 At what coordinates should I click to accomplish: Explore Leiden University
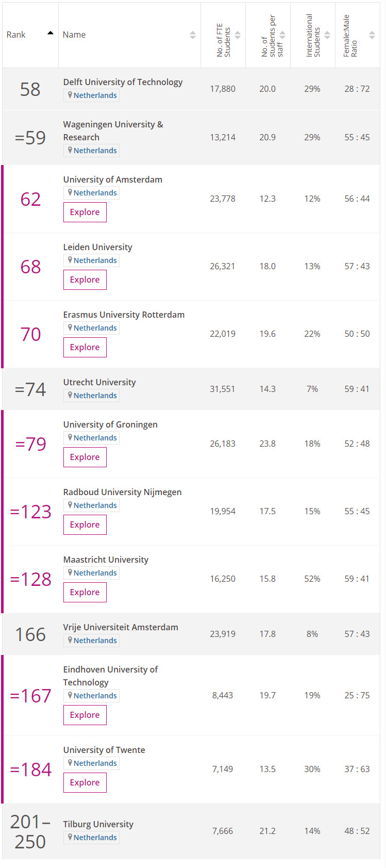point(85,280)
